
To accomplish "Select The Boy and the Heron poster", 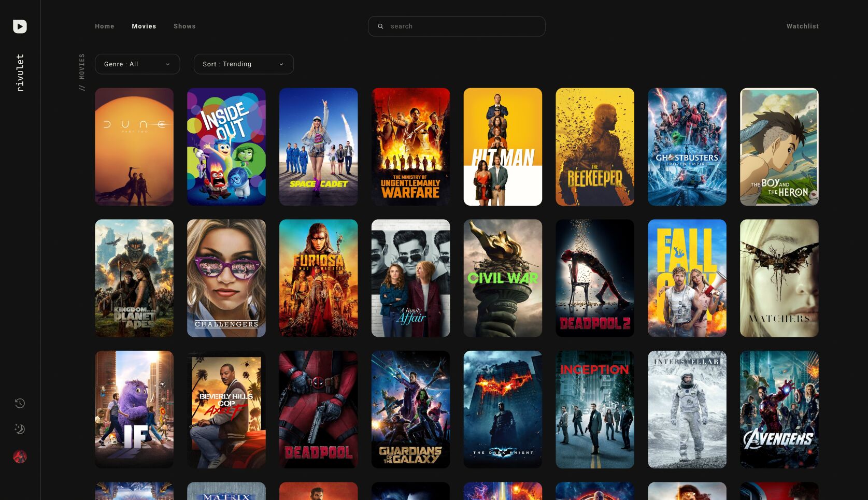I will (x=779, y=147).
